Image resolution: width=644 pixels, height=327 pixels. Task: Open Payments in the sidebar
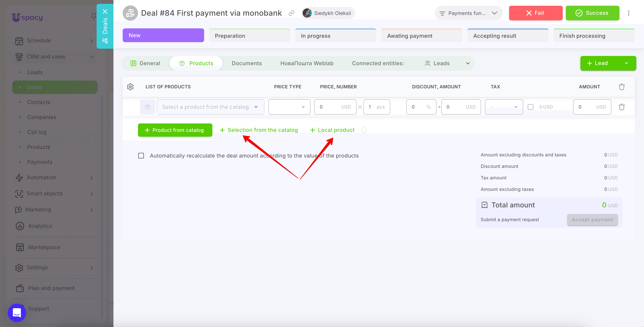[40, 162]
